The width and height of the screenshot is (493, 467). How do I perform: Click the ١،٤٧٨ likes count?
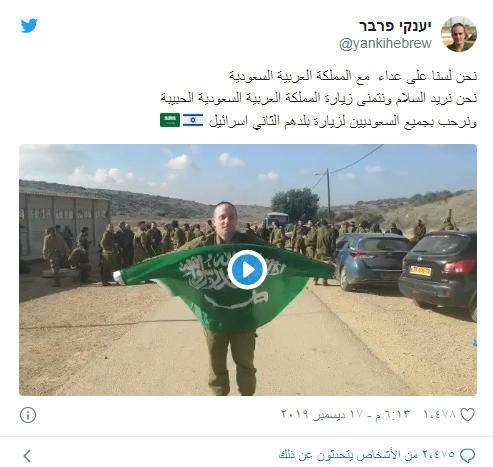[439, 414]
